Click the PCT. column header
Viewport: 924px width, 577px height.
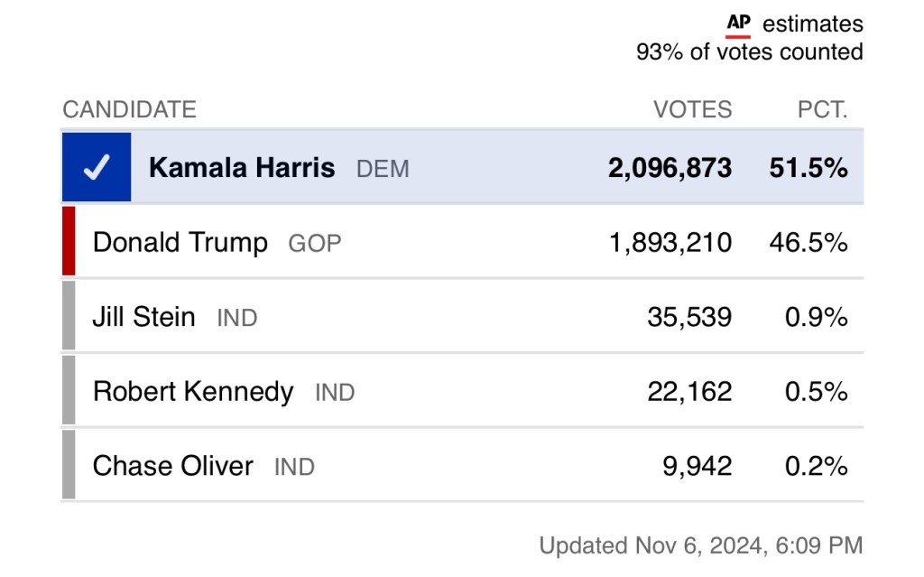click(822, 110)
